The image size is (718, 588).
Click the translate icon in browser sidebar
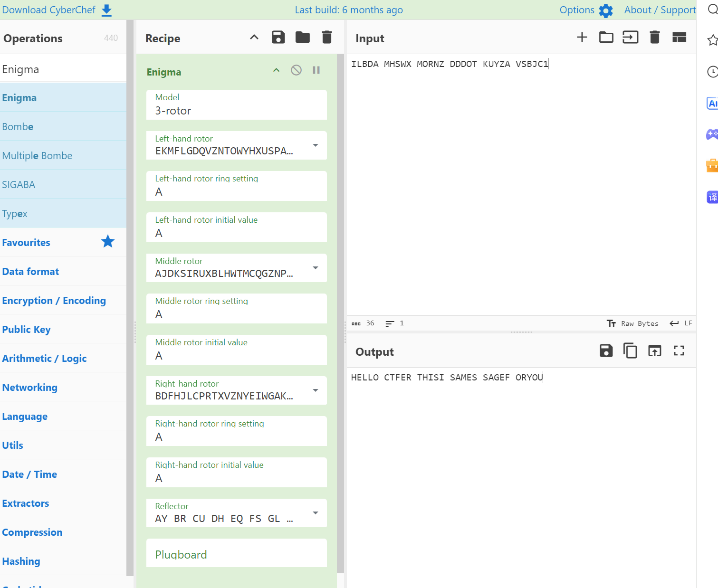pos(712,197)
